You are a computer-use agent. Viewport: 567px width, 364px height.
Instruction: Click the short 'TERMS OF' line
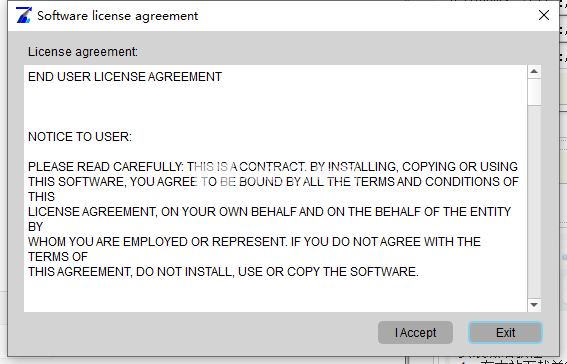click(x=58, y=257)
